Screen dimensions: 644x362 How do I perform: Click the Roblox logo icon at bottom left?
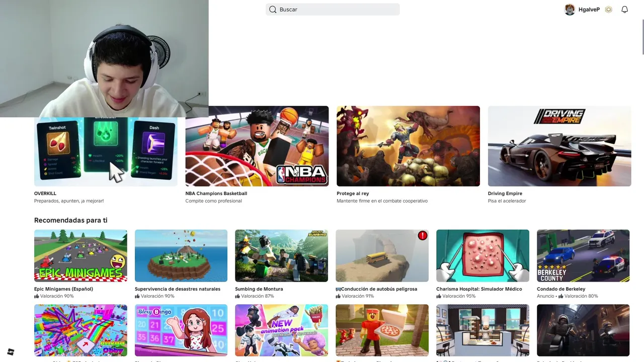11,351
